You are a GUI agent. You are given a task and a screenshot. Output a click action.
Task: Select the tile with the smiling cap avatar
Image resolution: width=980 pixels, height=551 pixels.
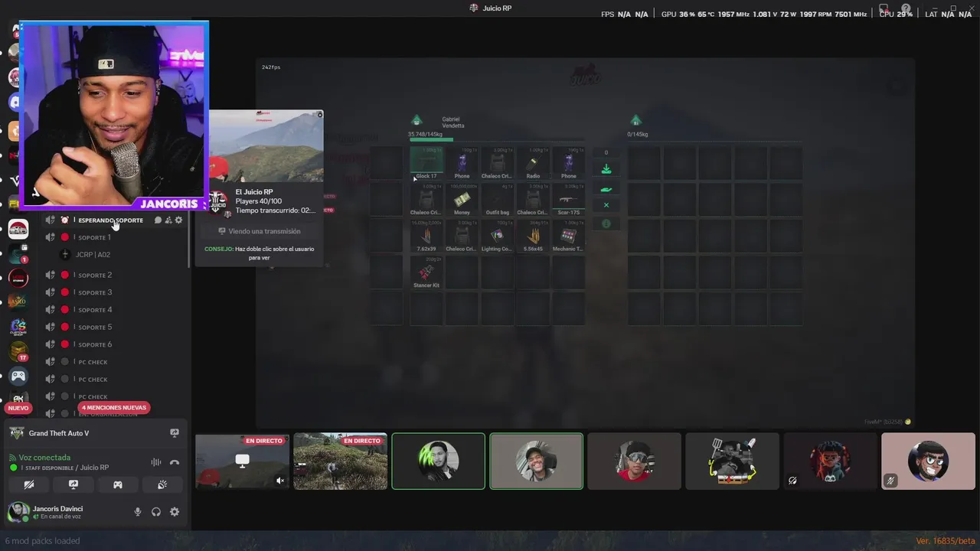(537, 461)
